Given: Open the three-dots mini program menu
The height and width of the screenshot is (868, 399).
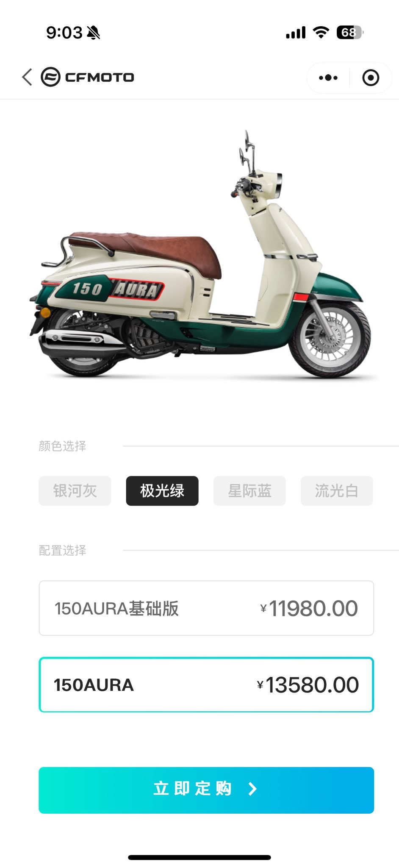Looking at the screenshot, I should pyautogui.click(x=328, y=78).
